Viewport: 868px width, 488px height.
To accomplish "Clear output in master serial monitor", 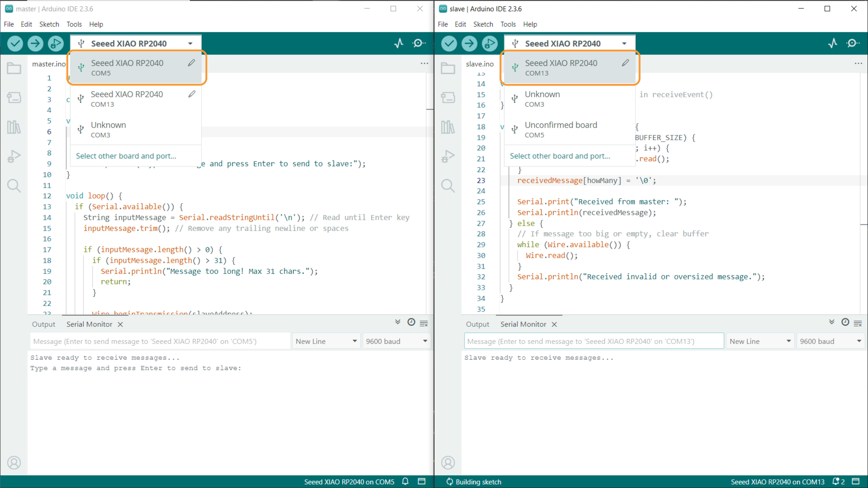I will 424,324.
